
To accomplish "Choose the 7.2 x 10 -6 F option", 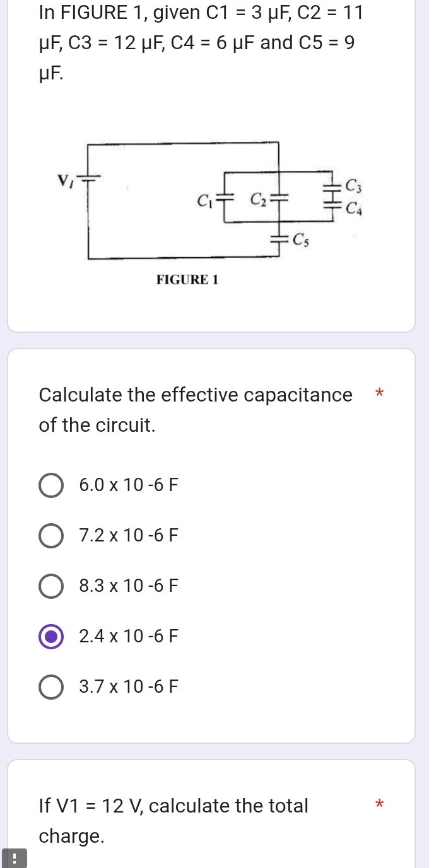I will 51,536.
